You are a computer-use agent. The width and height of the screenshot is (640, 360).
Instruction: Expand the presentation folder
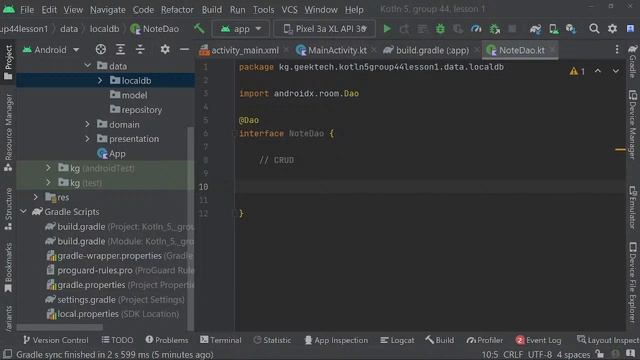(x=87, y=139)
